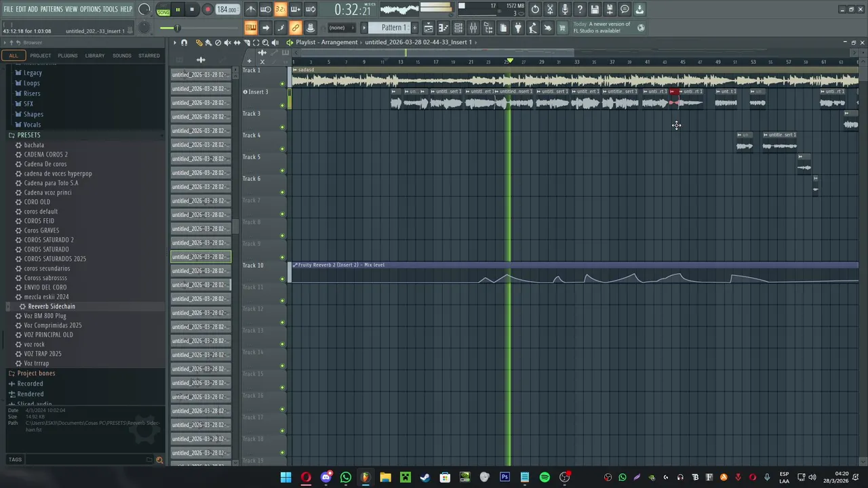Switch Song/Pattern mode toggle

163,9
